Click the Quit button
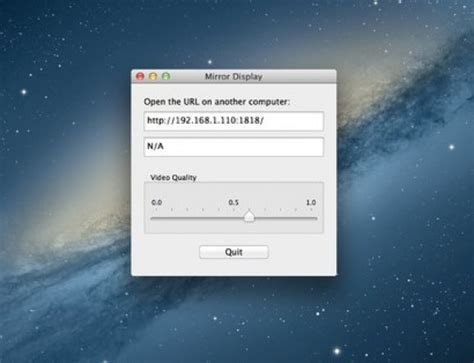 234,252
